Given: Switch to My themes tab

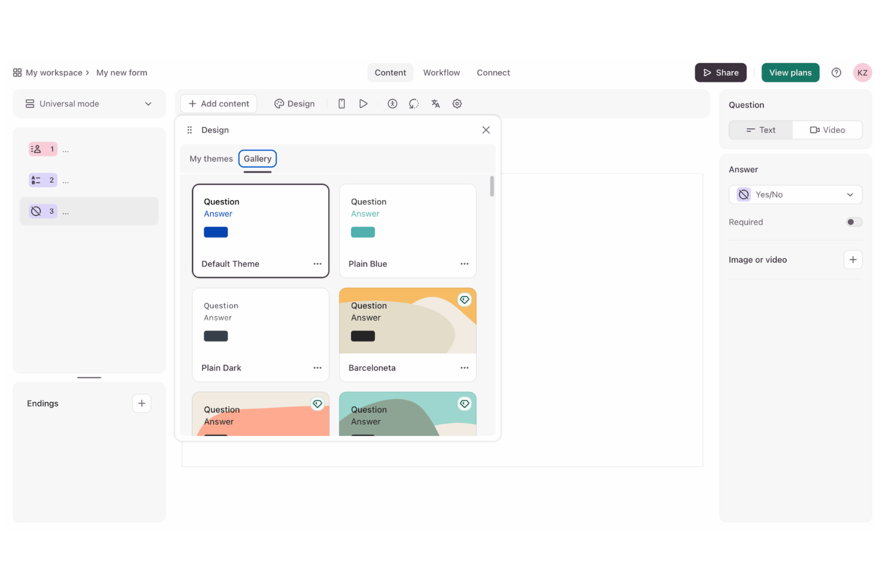Looking at the screenshot, I should point(211,159).
